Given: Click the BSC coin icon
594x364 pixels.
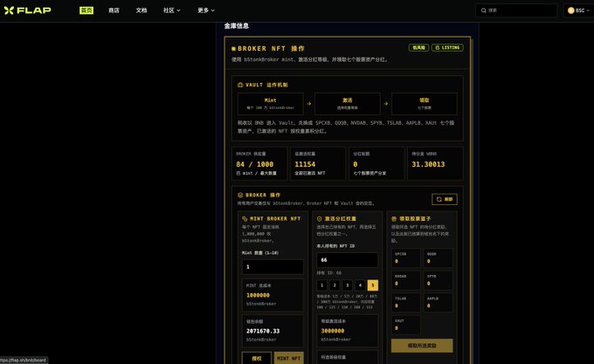Looking at the screenshot, I should 571,10.
